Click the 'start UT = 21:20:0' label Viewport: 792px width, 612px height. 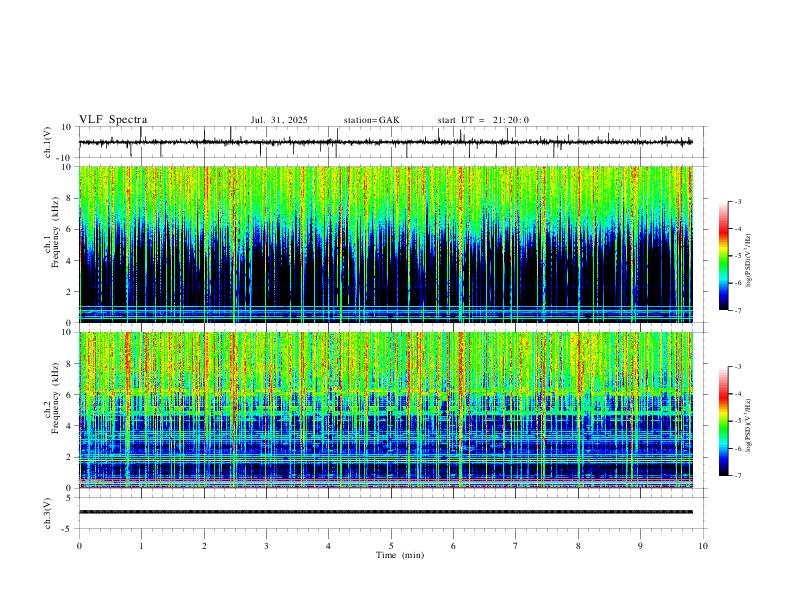coord(483,120)
